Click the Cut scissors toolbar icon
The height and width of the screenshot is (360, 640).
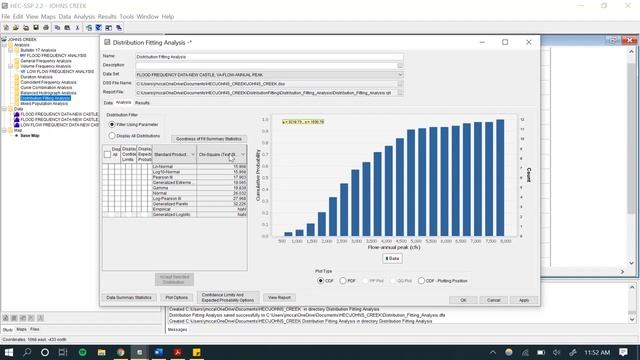77,28
